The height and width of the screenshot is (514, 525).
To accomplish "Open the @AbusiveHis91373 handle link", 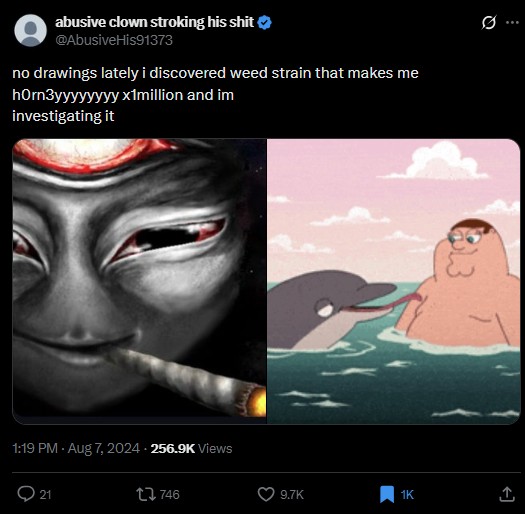I will (114, 40).
